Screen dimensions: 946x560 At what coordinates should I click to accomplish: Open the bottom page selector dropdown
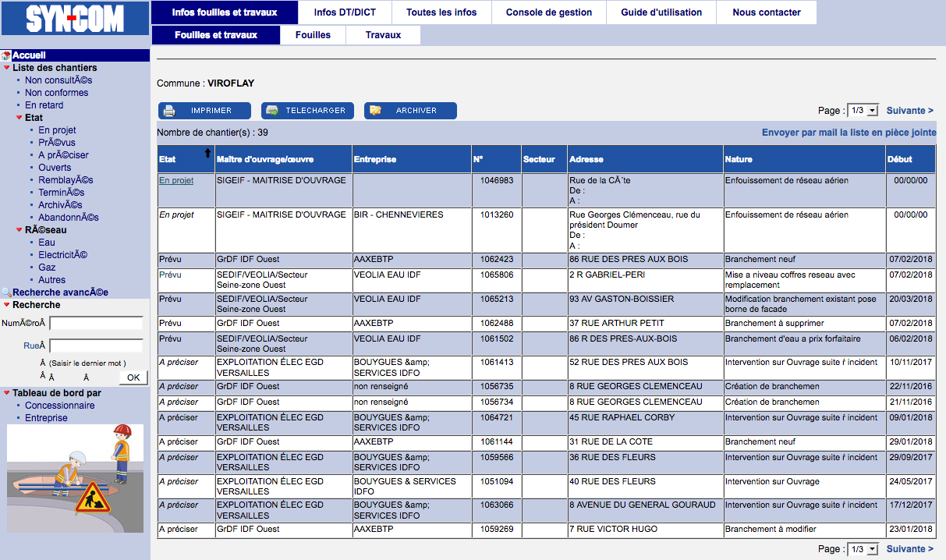click(x=863, y=549)
